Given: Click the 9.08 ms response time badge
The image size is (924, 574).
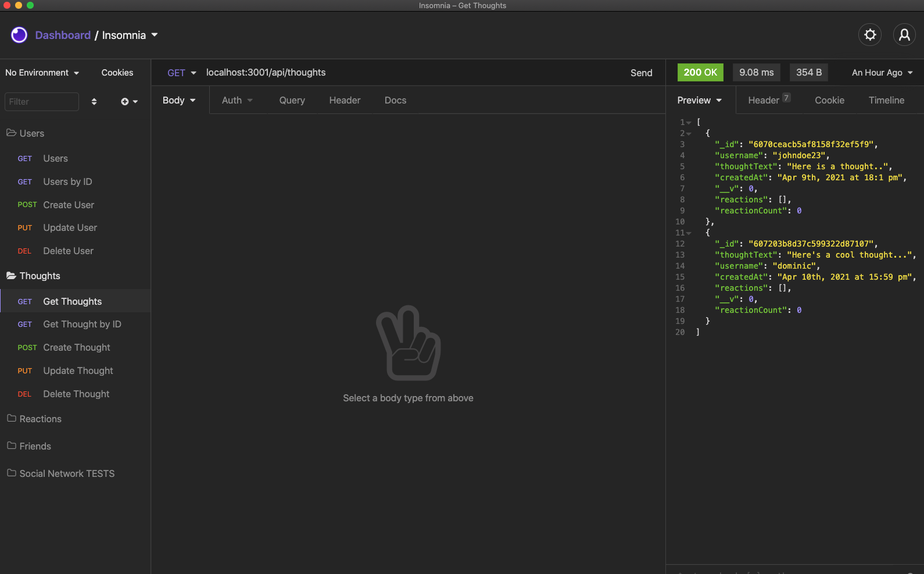Looking at the screenshot, I should (x=757, y=72).
